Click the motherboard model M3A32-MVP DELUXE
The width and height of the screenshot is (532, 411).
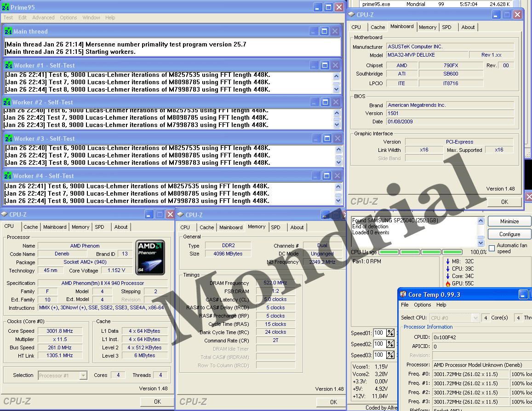pyautogui.click(x=427, y=55)
